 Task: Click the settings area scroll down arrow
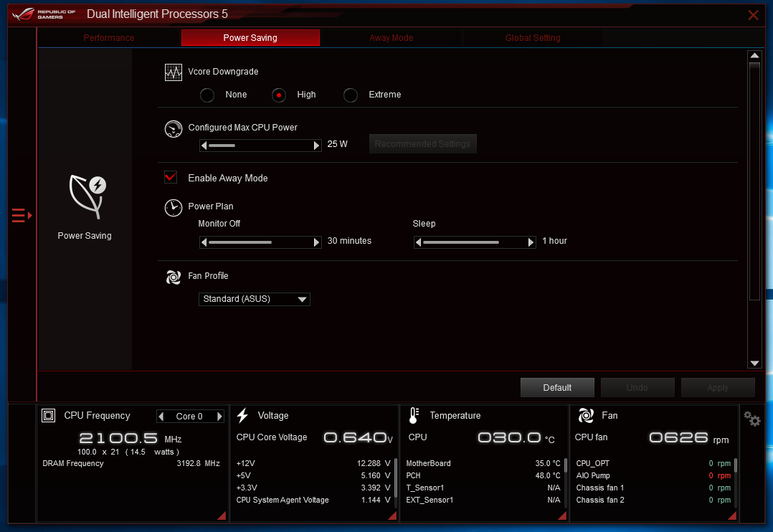tap(754, 364)
